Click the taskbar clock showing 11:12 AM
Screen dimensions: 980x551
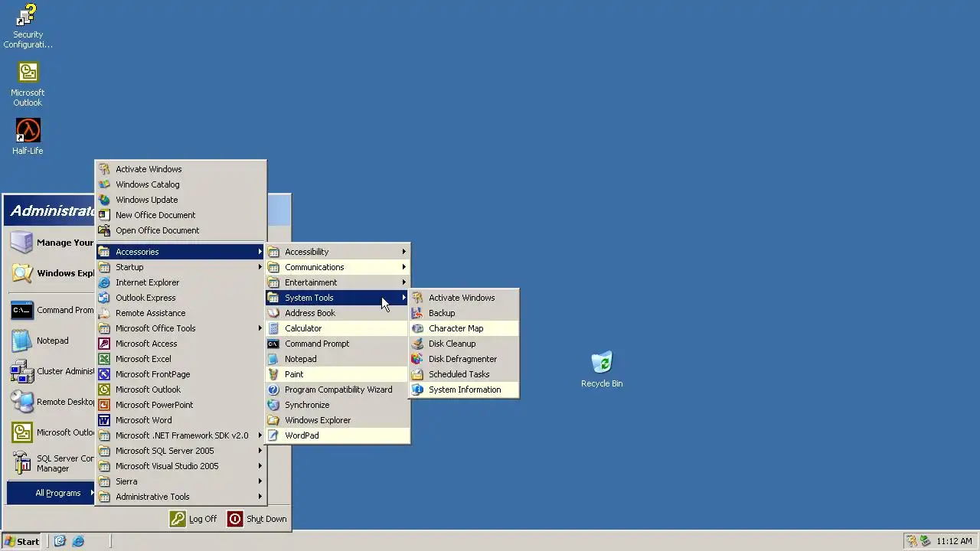[x=954, y=541]
